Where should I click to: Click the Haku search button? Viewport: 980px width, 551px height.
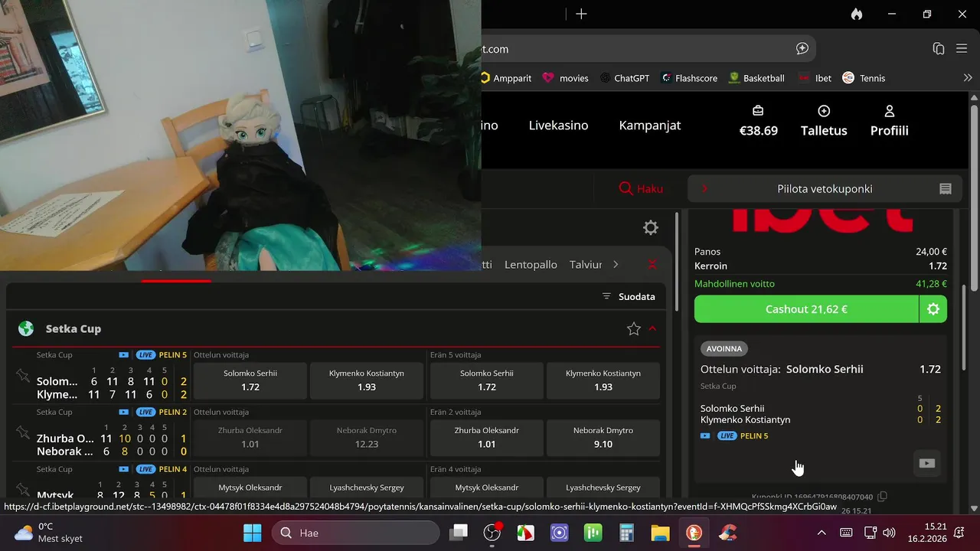(x=641, y=189)
